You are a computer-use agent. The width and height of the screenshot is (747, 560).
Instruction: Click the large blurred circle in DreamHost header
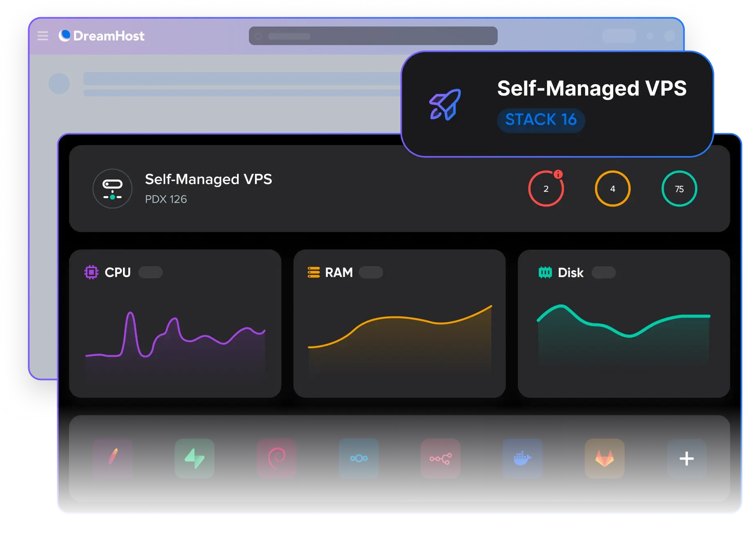pyautogui.click(x=670, y=36)
